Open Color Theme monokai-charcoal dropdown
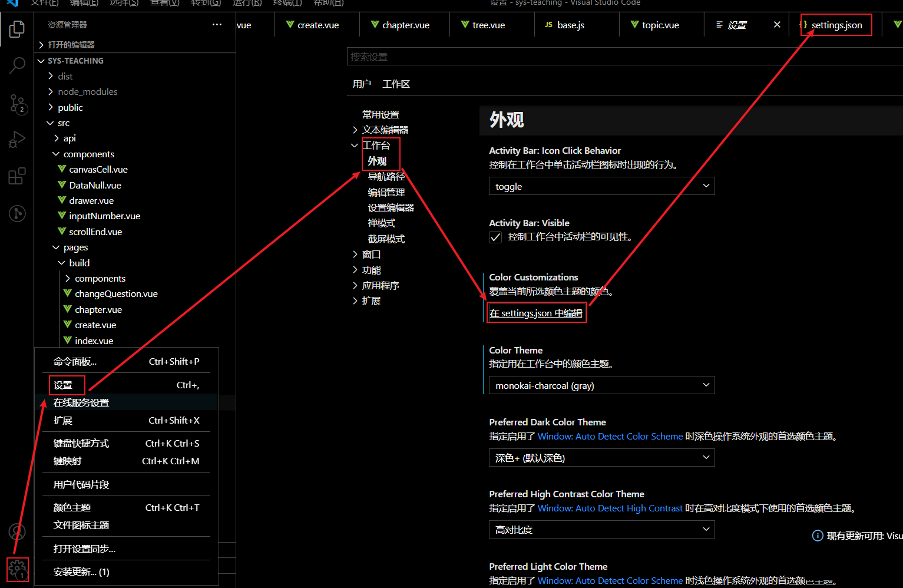Screen dimensions: 903x588 [601, 385]
